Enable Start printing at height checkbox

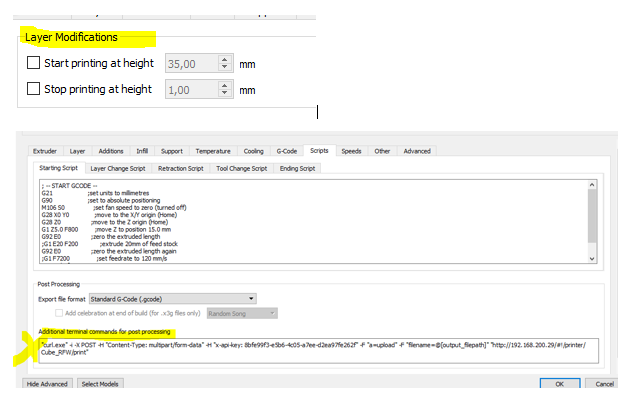[33, 62]
